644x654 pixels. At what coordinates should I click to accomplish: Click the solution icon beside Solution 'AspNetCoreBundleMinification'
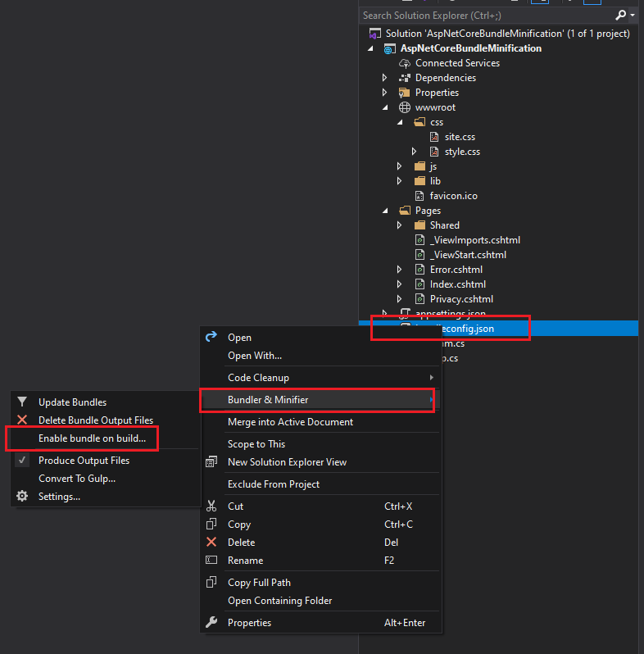point(374,34)
